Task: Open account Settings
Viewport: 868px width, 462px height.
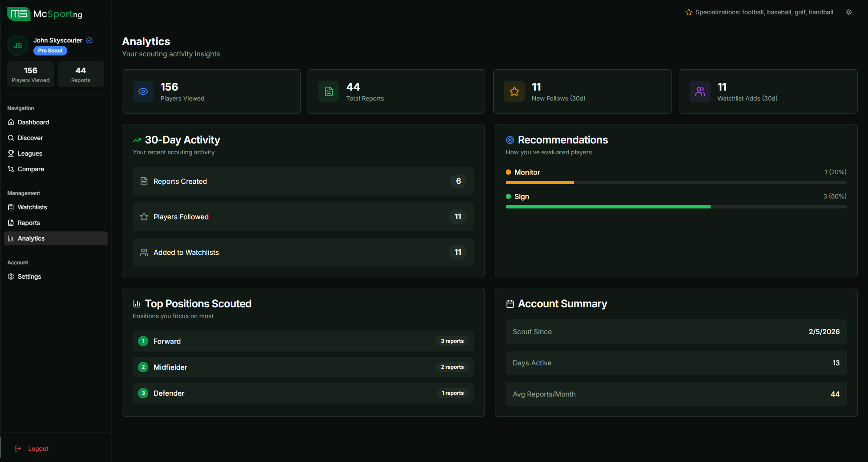Action: coord(29,277)
